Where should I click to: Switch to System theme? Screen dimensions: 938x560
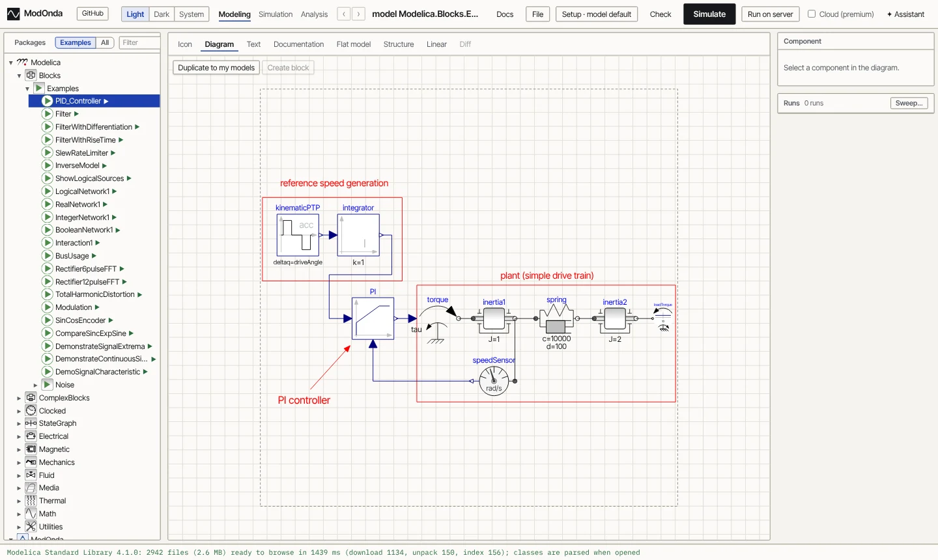pyautogui.click(x=192, y=14)
